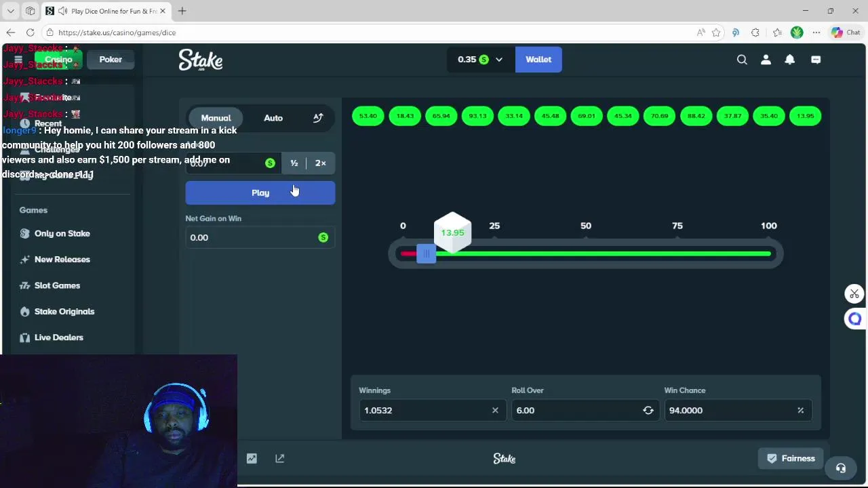Click the browser back arrow
Viewport: 868px width, 488px height.
[x=11, y=33]
